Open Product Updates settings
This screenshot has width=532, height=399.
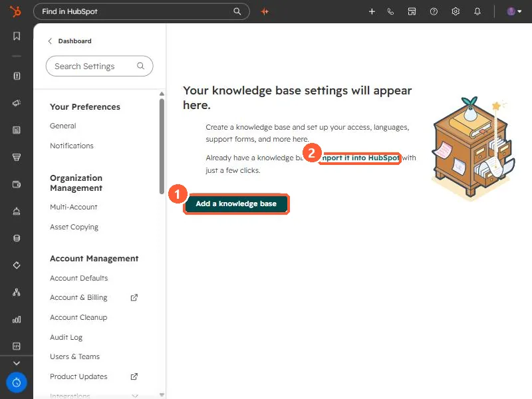pos(78,376)
